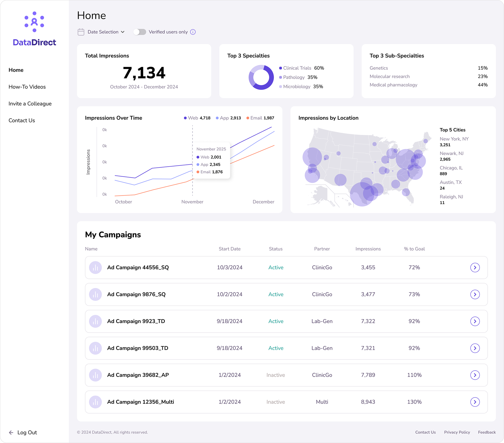This screenshot has width=504, height=443.
Task: Open arrow button for Ad Campaign 12356_Multi
Action: [x=475, y=402]
